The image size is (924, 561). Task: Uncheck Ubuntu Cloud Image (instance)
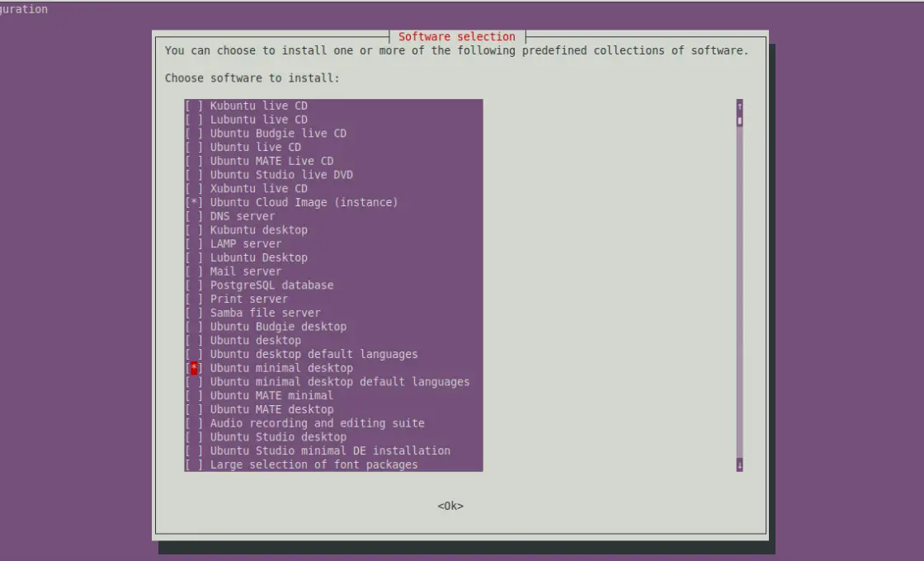pos(194,203)
